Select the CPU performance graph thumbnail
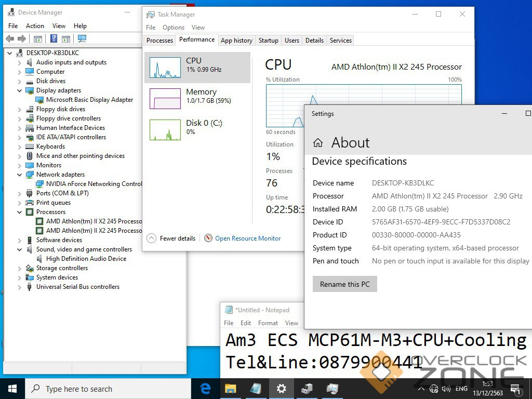The width and height of the screenshot is (532, 399). [x=165, y=68]
